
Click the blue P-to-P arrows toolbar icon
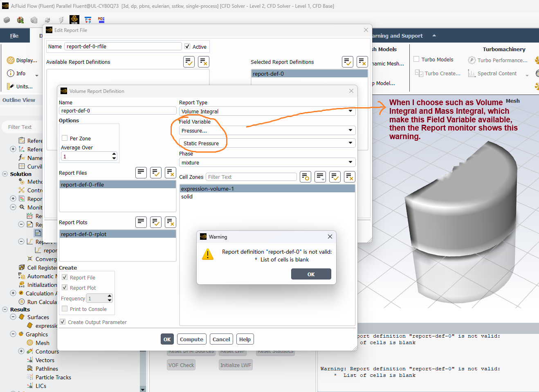coord(88,20)
